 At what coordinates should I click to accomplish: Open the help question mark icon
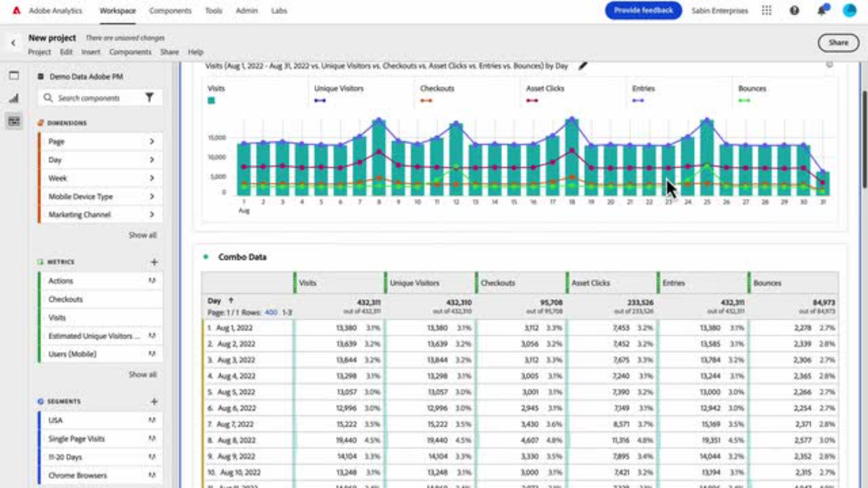tap(794, 11)
